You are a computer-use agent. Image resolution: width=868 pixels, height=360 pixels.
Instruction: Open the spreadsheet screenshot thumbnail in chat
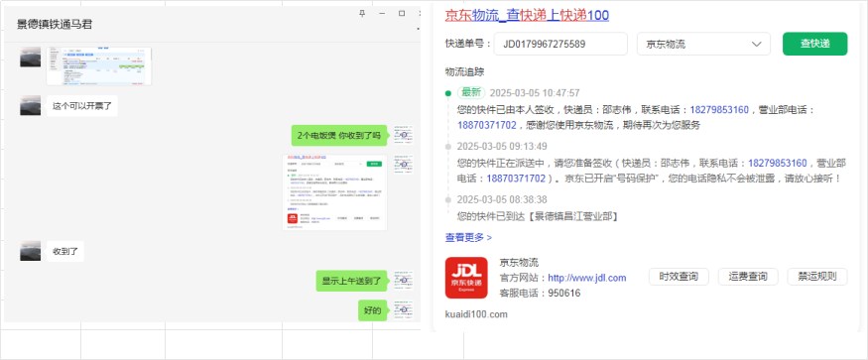click(x=99, y=65)
